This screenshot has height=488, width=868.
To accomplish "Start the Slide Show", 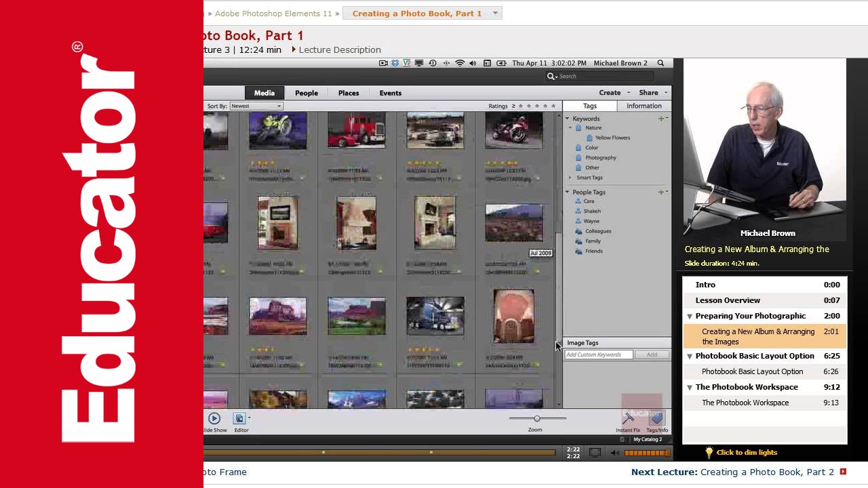I will point(214,418).
